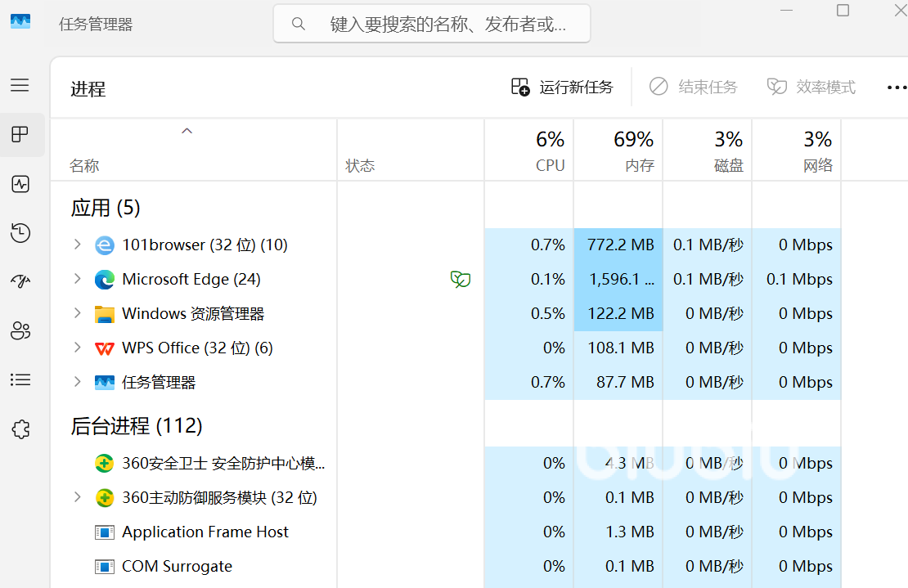Click the Microsoft Edge efficiency leaf icon

[461, 280]
